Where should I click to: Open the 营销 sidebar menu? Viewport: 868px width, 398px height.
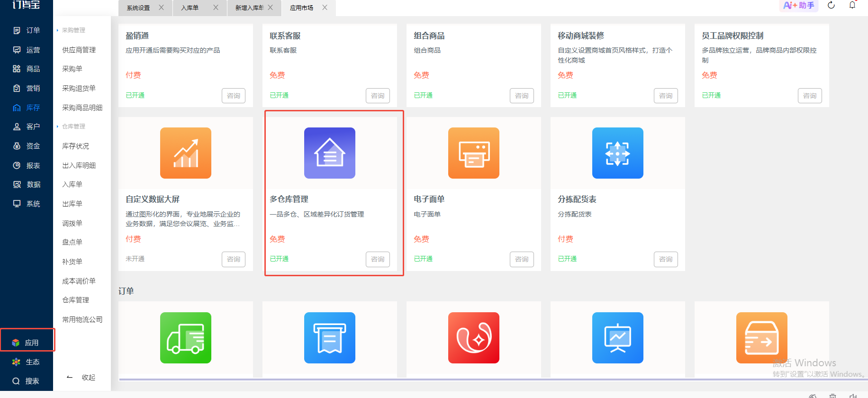[27, 88]
